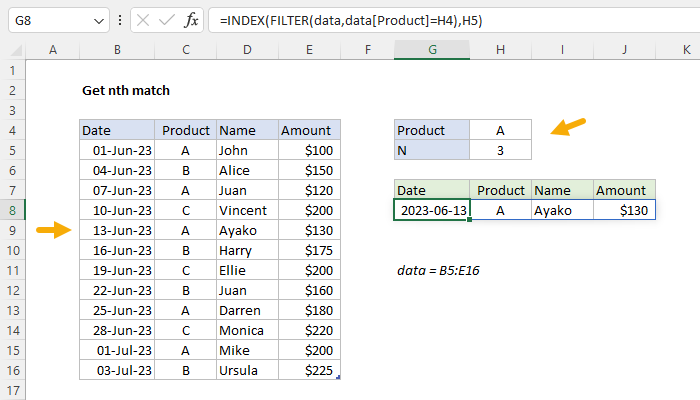
Task: Click the Insert Function fx icon
Action: pyautogui.click(x=189, y=21)
